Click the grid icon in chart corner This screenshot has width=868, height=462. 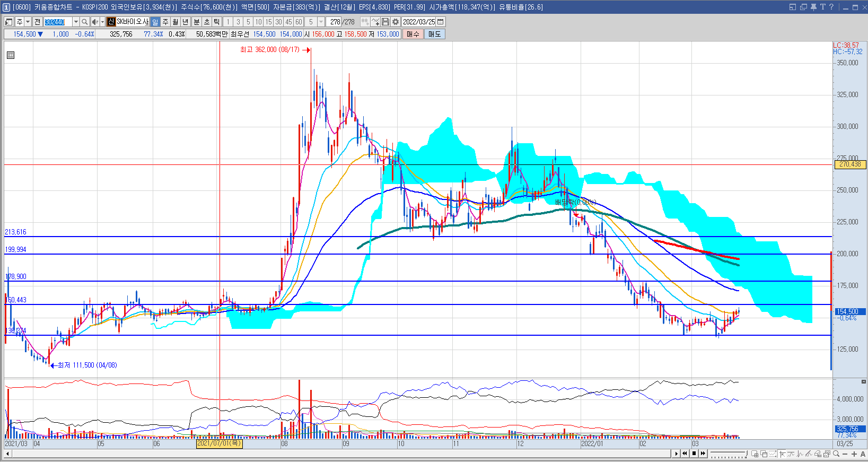(10, 55)
